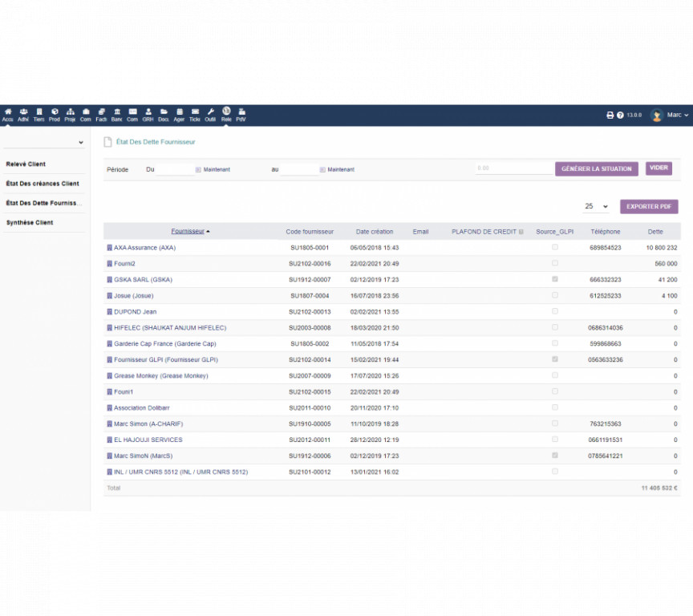
Task: Click the Banque module icon
Action: pyautogui.click(x=117, y=115)
